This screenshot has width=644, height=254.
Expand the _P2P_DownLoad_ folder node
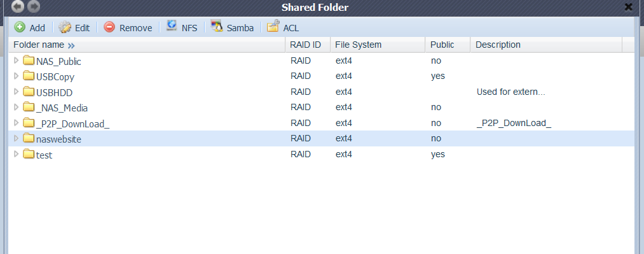[17, 122]
